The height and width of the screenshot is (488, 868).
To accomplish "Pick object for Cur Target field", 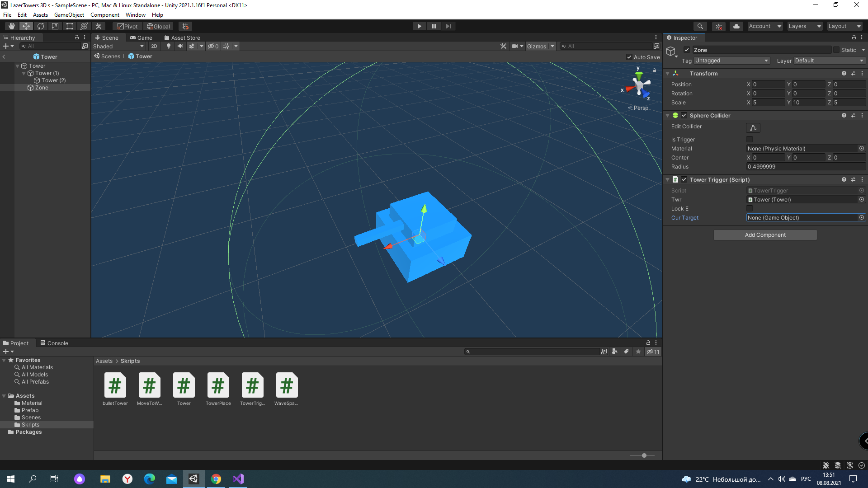I will click(862, 218).
